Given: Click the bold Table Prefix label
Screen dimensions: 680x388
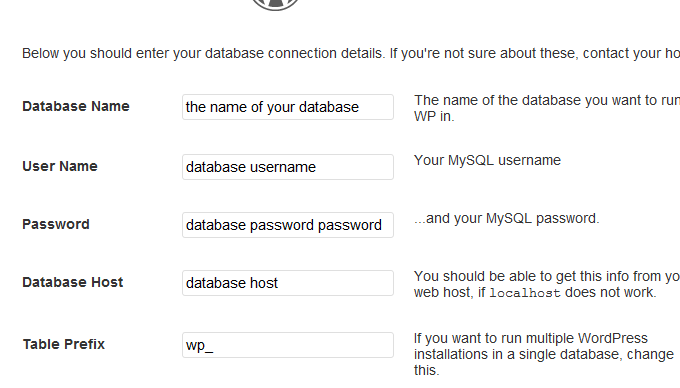Looking at the screenshot, I should point(64,344).
